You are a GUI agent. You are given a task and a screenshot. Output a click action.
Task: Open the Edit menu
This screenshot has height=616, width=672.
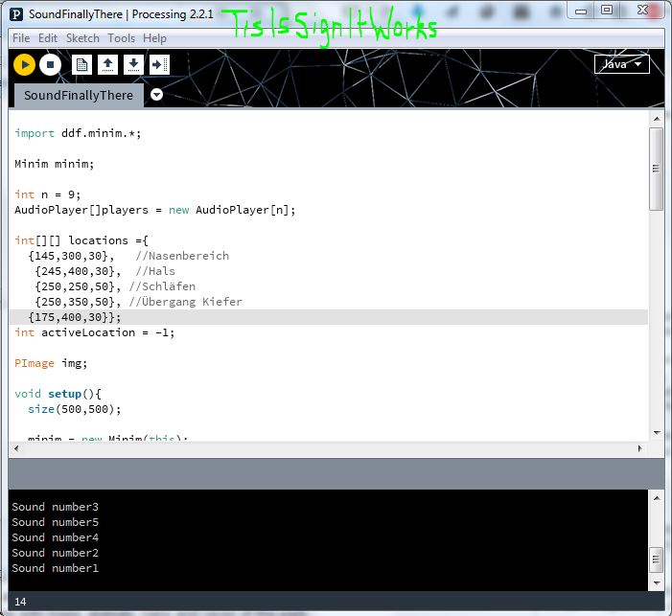pos(47,38)
